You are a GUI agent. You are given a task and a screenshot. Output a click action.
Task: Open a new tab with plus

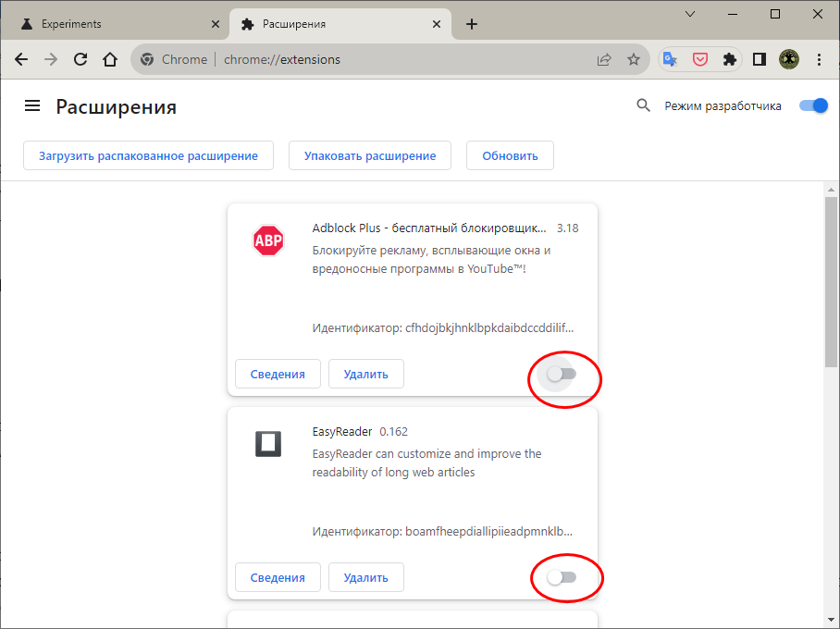click(x=472, y=24)
